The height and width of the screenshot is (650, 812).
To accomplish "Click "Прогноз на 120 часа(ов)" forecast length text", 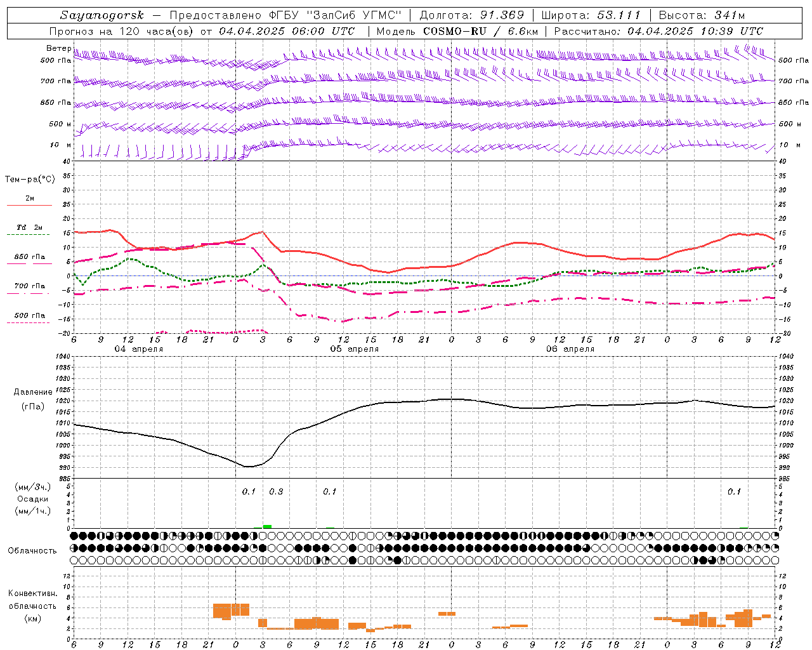I will point(122,31).
